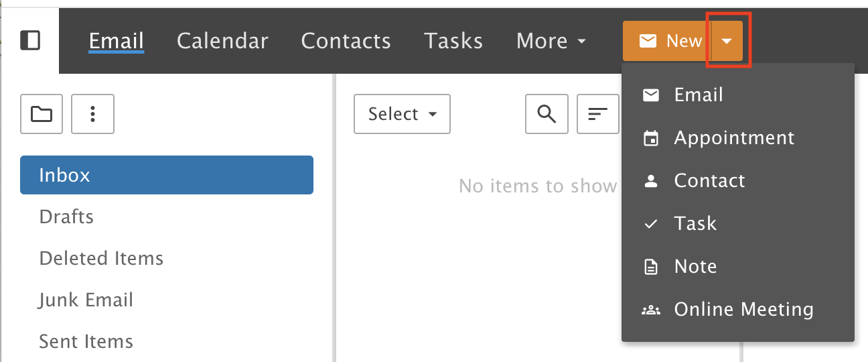The width and height of the screenshot is (868, 362).
Task: Click the magnifier search icon
Action: point(547,114)
